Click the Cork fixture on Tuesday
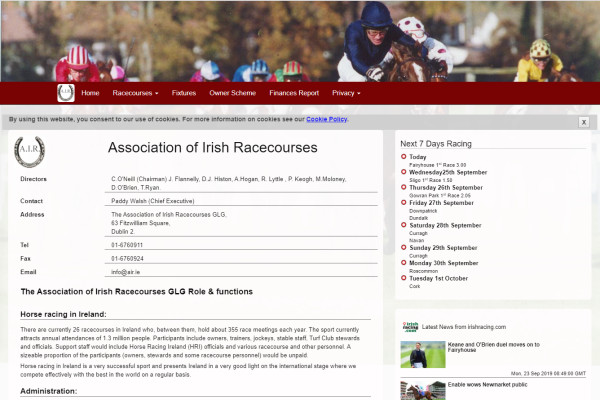Screen dimensions: 600x400 (414, 286)
